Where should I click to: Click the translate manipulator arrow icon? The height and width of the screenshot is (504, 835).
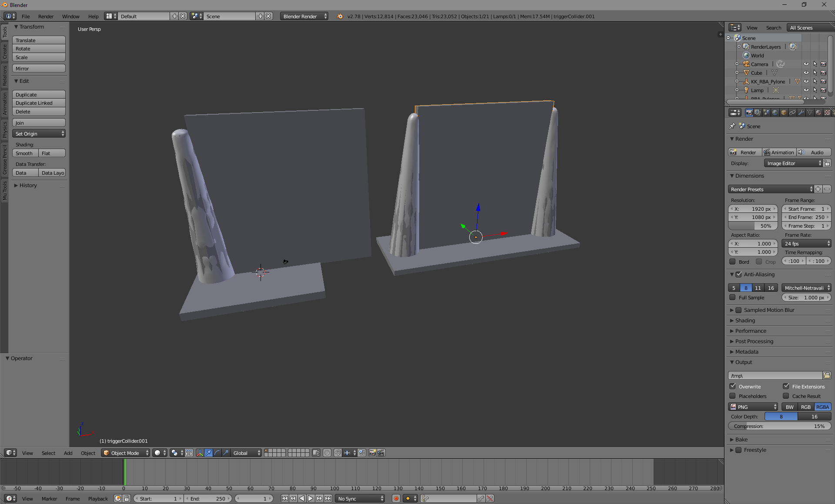click(208, 453)
